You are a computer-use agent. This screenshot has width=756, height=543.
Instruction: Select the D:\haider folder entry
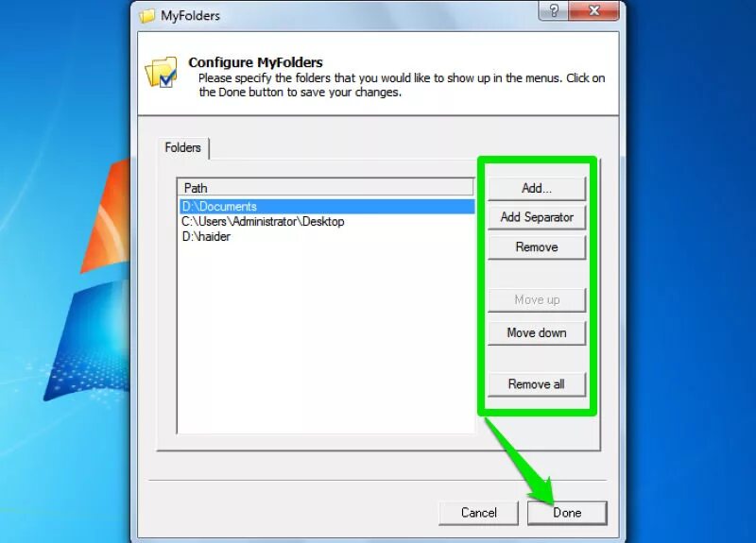coord(206,237)
